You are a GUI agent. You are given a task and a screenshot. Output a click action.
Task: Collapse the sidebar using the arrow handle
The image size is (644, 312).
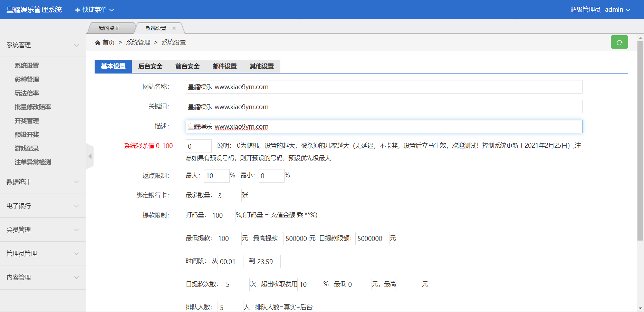point(90,156)
